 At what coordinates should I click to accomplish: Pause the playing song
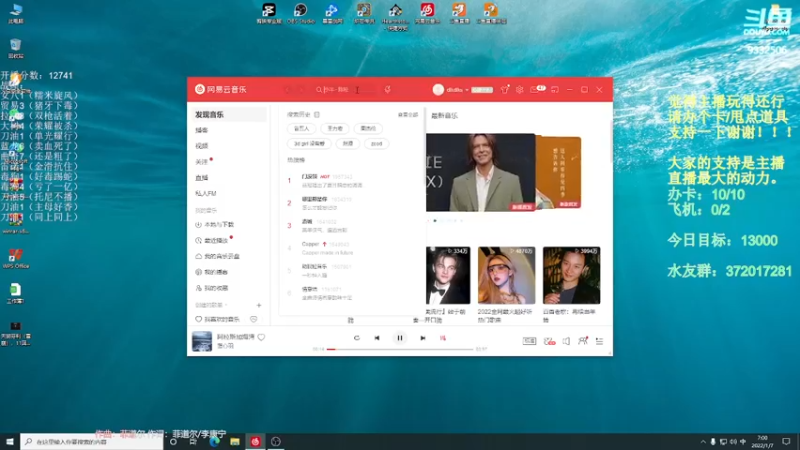point(400,338)
